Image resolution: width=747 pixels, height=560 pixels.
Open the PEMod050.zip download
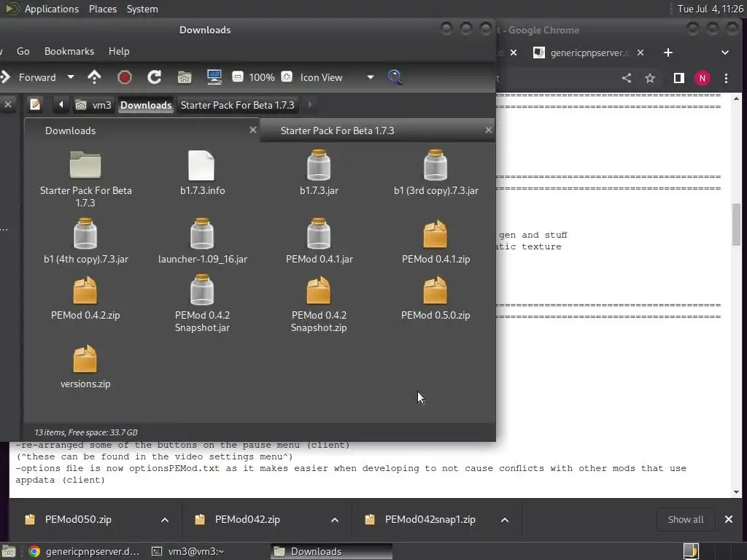(78, 519)
